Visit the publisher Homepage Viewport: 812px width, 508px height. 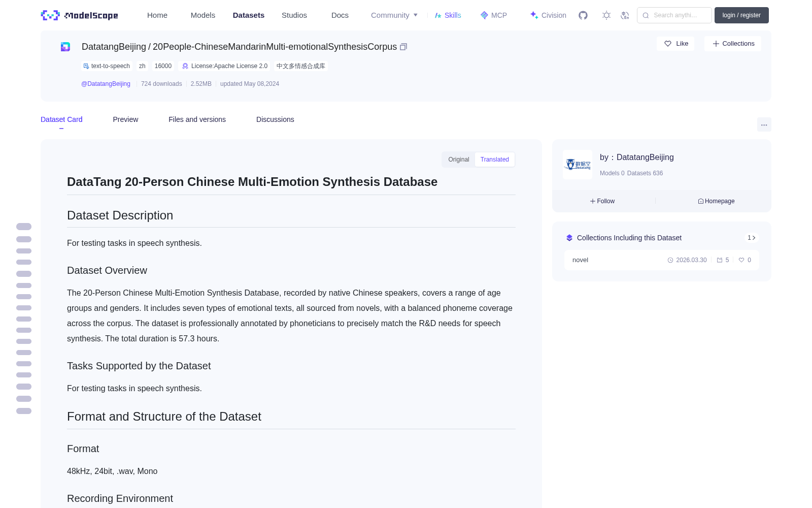pos(716,201)
